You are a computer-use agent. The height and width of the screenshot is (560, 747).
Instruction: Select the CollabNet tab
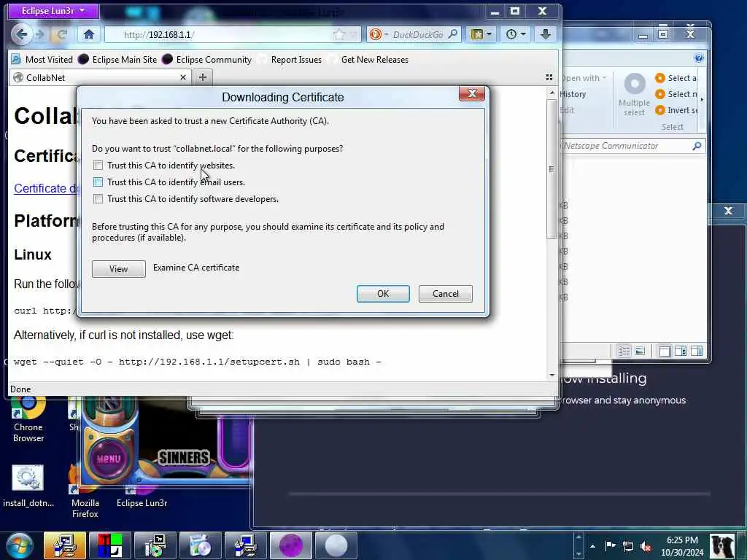click(x=96, y=77)
